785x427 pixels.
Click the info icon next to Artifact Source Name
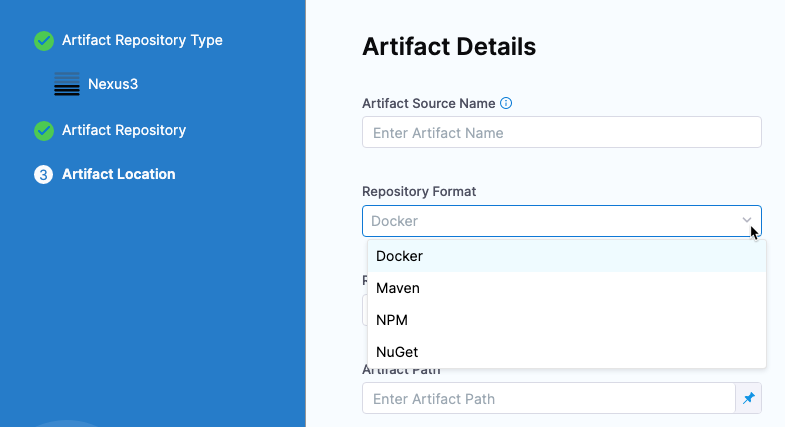pos(506,103)
